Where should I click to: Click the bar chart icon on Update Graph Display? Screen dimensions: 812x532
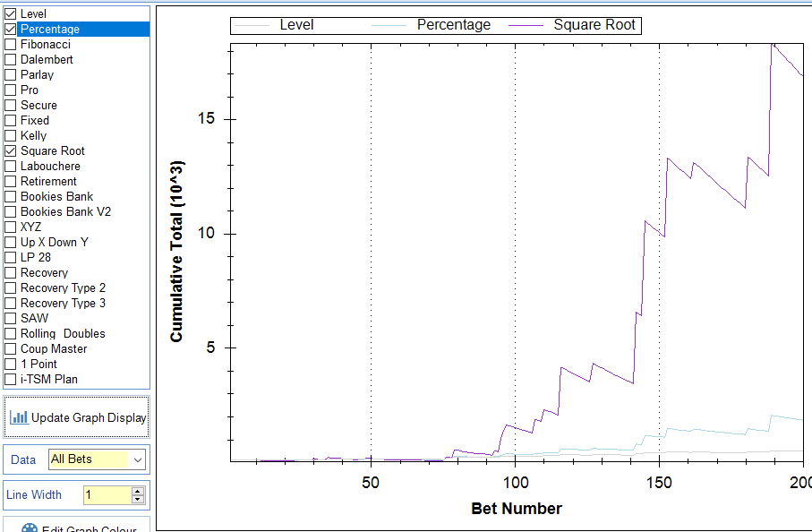[x=19, y=417]
